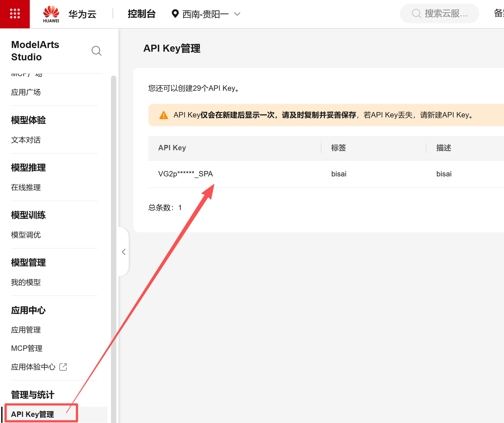Click the 华为云 brand text

[82, 14]
